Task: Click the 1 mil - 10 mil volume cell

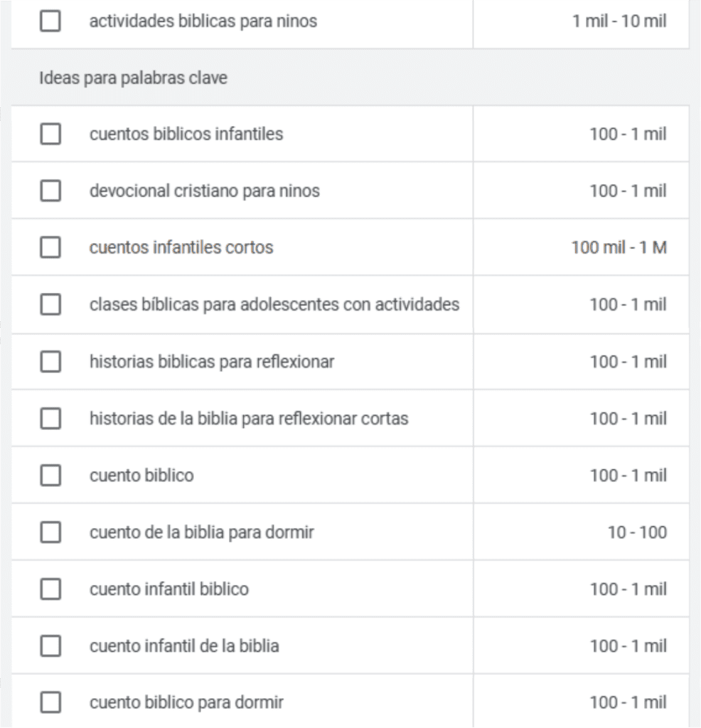Action: [x=619, y=21]
